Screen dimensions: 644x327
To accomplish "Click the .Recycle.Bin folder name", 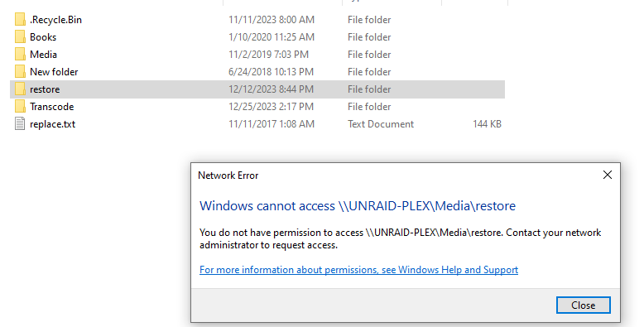I will [55, 20].
